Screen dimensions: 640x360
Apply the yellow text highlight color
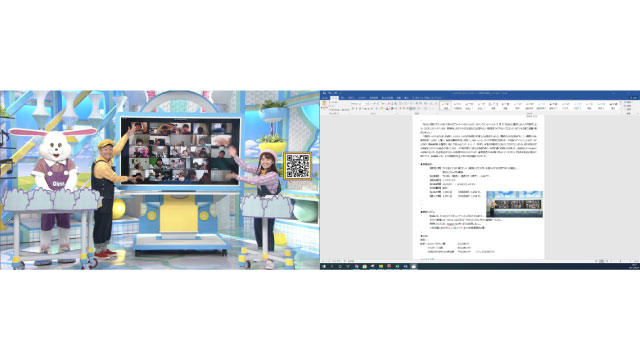coord(381,109)
